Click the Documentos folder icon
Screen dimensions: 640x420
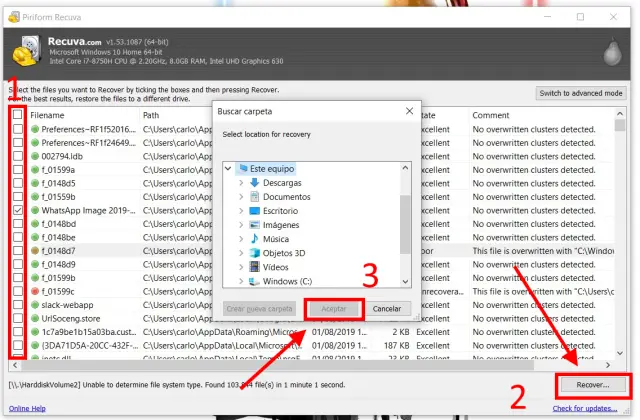254,197
